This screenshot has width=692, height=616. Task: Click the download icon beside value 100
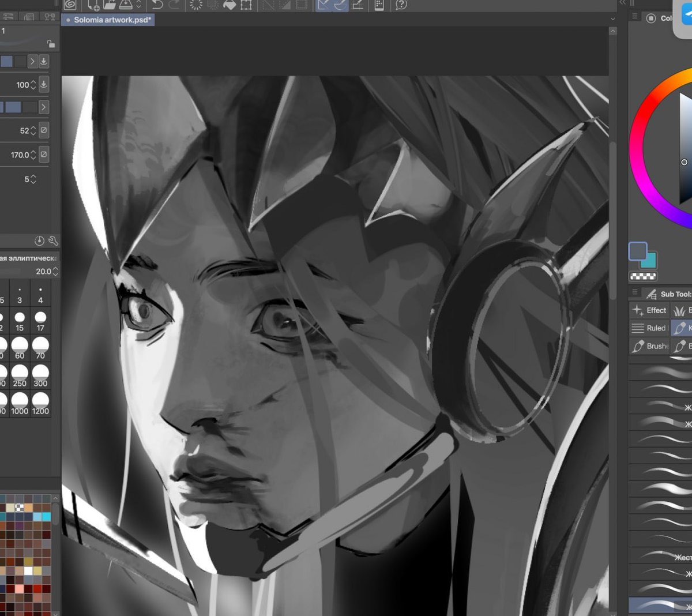[44, 84]
